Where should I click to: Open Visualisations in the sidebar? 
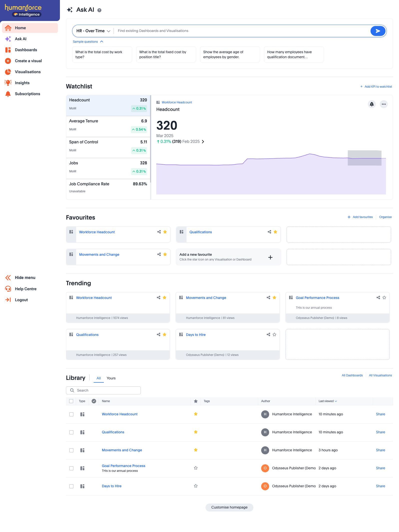tap(30, 72)
